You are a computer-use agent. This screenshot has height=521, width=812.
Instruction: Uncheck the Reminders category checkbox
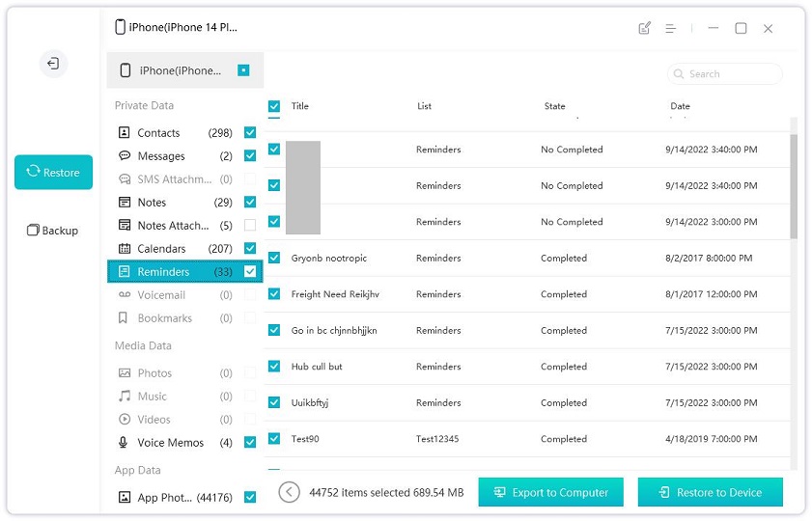(x=250, y=272)
